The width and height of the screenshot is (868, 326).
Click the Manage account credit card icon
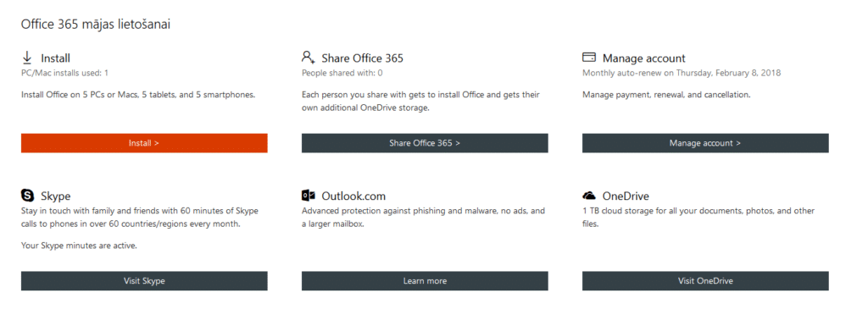(x=589, y=58)
